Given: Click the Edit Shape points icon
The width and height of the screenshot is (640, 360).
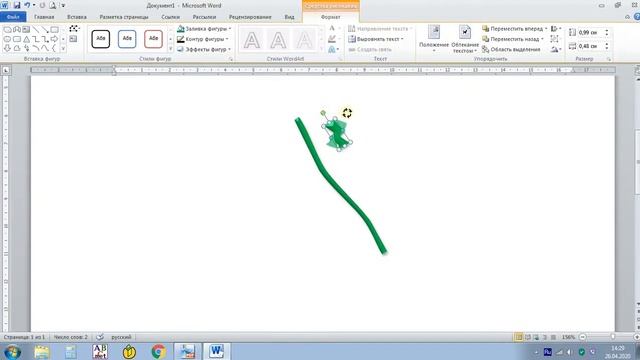Looking at the screenshot, I should (74, 29).
